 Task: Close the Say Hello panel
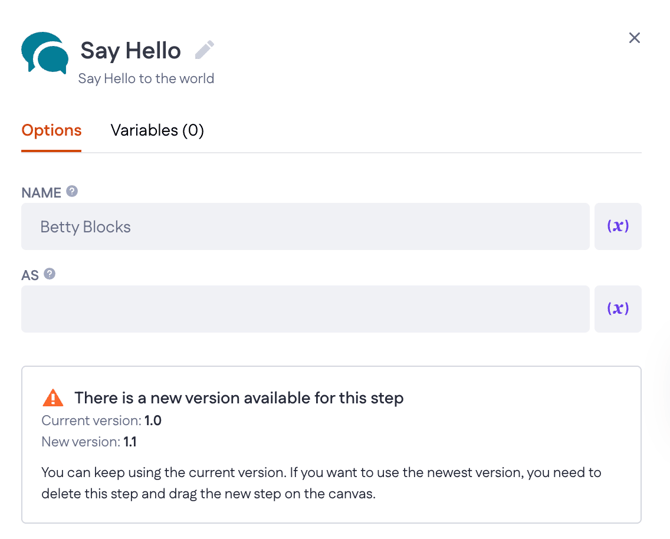(x=634, y=38)
